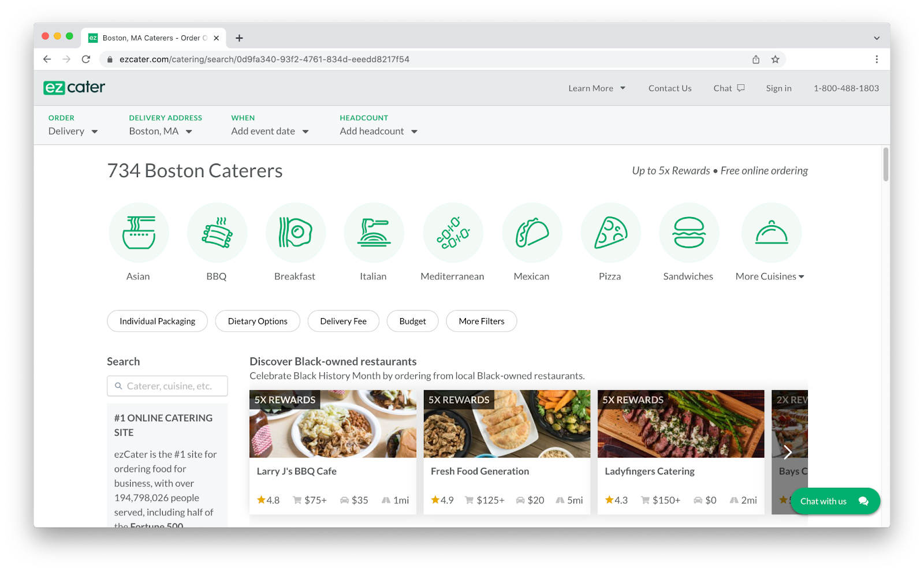
Task: Click the Discover Black-owned restaurants heading
Action: click(x=333, y=361)
